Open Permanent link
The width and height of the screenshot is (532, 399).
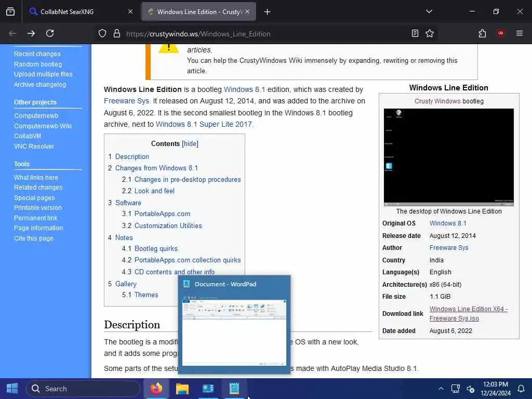36,218
